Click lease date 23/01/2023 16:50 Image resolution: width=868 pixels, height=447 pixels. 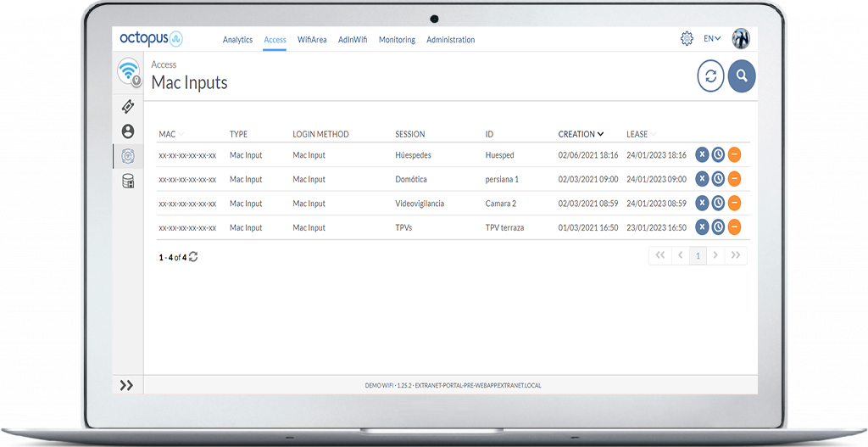pyautogui.click(x=657, y=227)
